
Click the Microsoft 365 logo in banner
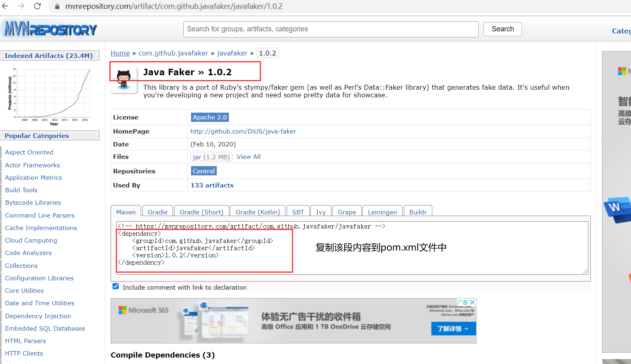pos(144,310)
